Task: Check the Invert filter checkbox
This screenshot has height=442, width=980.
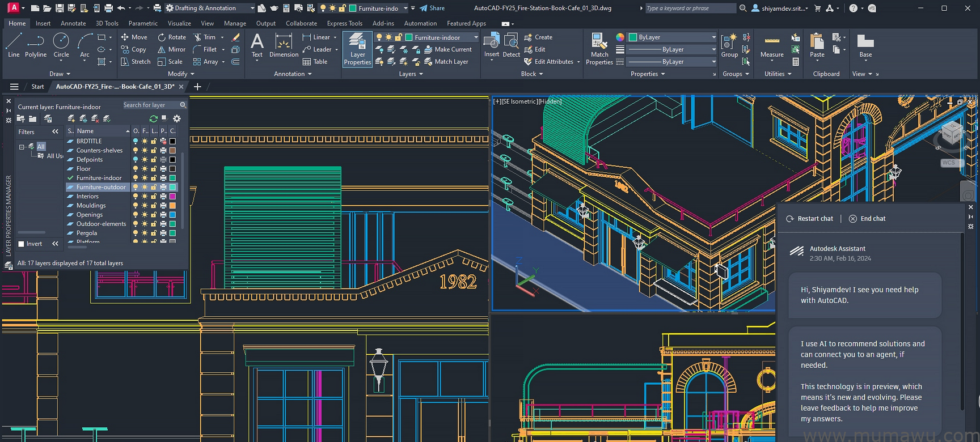Action: [22, 244]
